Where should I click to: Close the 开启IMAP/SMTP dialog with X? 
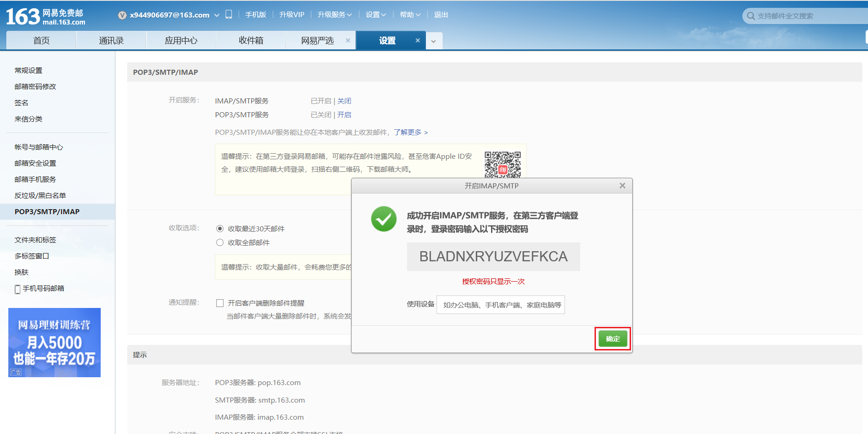[622, 186]
